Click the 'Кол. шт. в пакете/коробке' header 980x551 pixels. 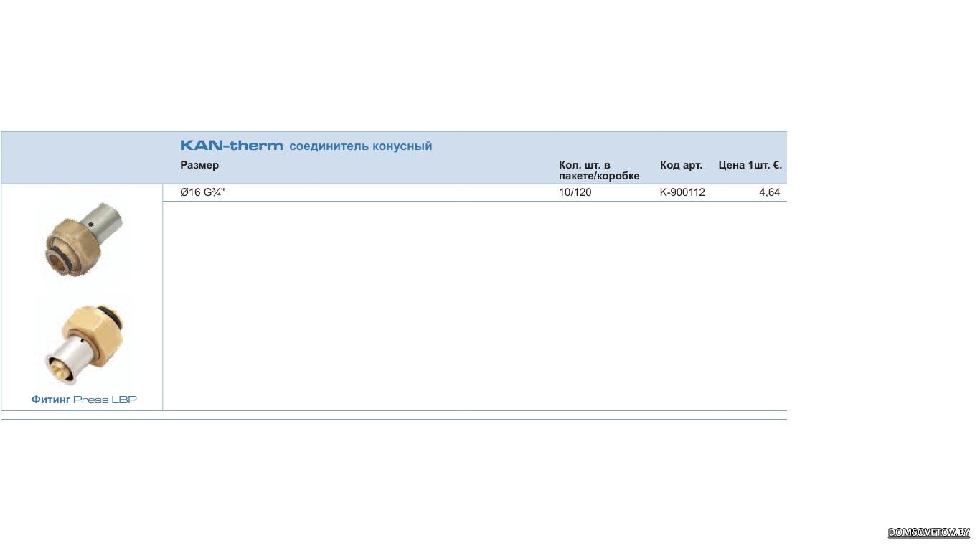599,171
